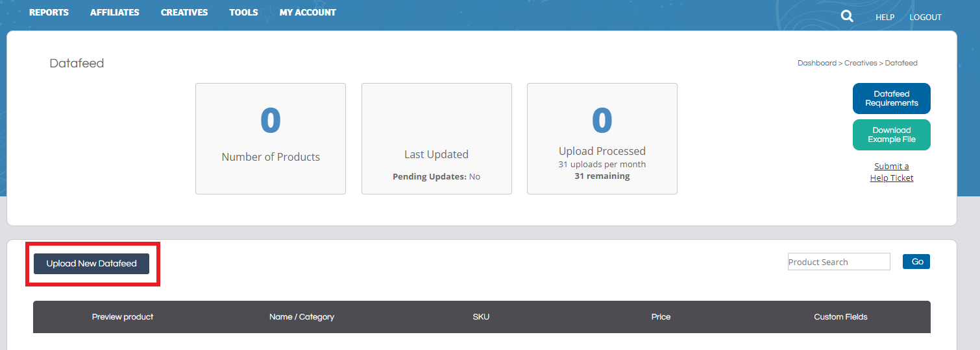This screenshot has height=350, width=980.
Task: Open the Affiliates menu
Action: coord(114,12)
